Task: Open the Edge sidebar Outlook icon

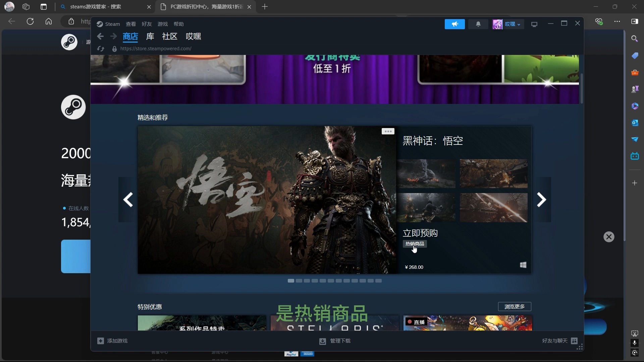Action: (x=635, y=123)
